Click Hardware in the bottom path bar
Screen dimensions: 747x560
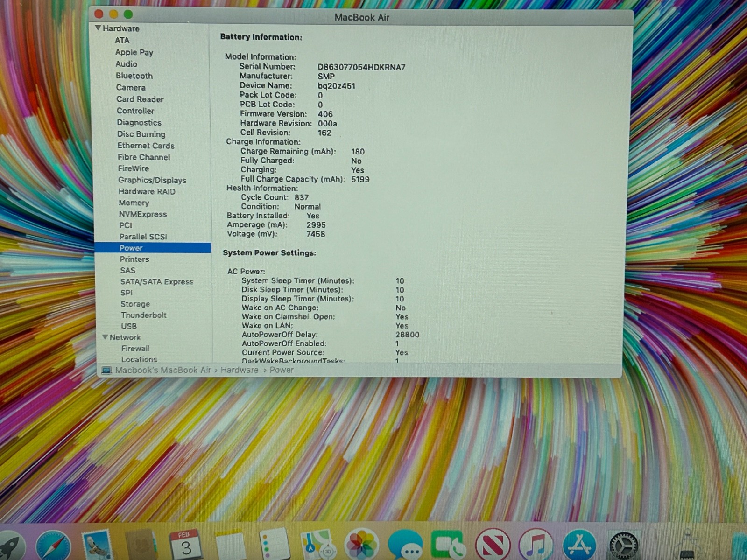point(239,370)
